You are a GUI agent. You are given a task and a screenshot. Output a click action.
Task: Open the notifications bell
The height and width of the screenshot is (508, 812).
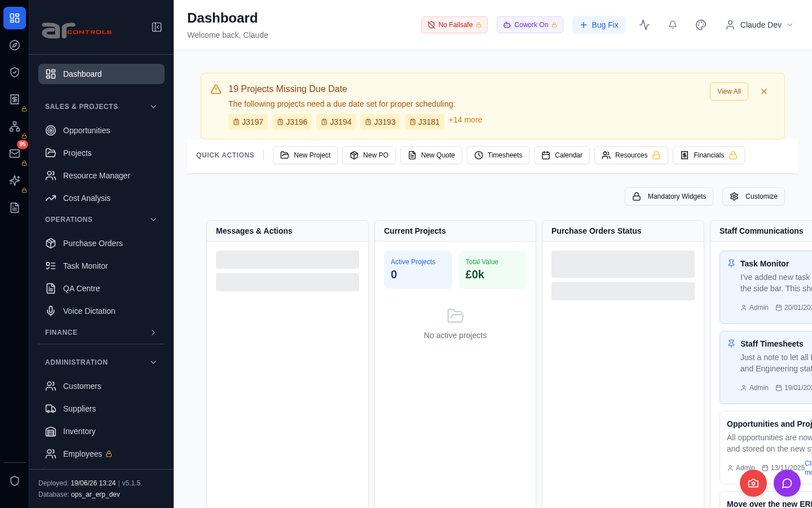(x=673, y=25)
